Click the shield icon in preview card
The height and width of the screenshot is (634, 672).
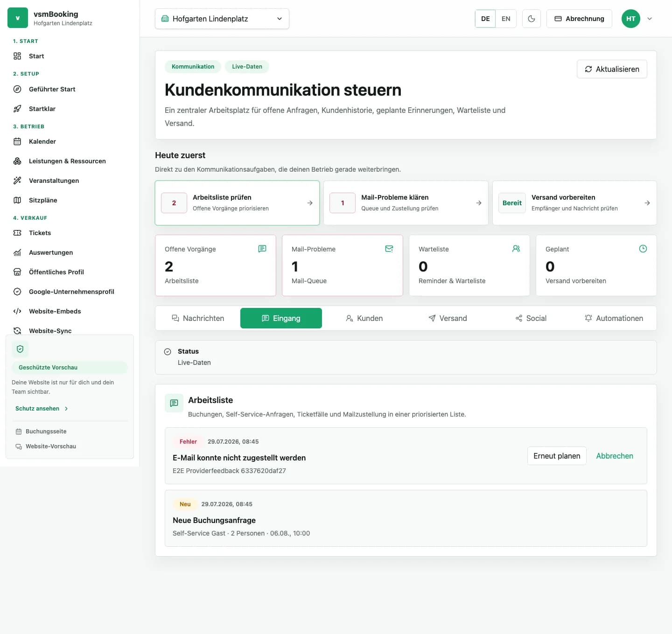point(20,349)
